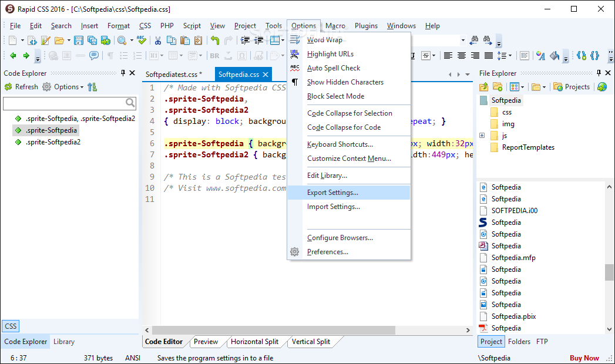Click the Projects button in File Explorer
This screenshot has width=615, height=364.
[x=572, y=87]
